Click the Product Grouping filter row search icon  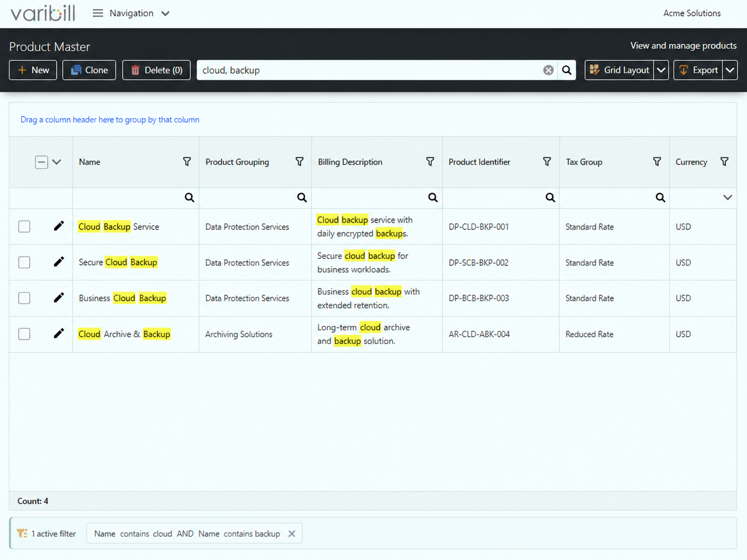point(302,197)
